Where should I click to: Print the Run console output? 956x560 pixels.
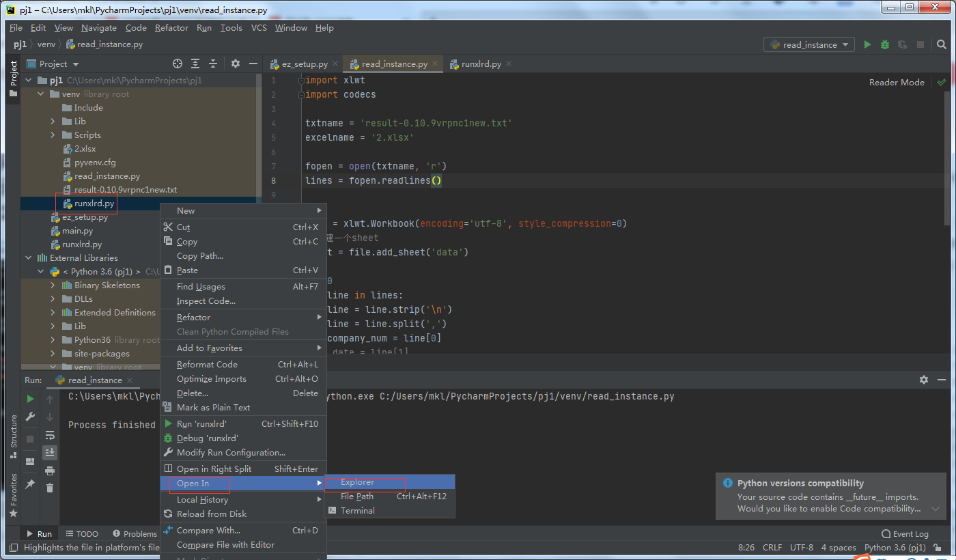coord(50,471)
